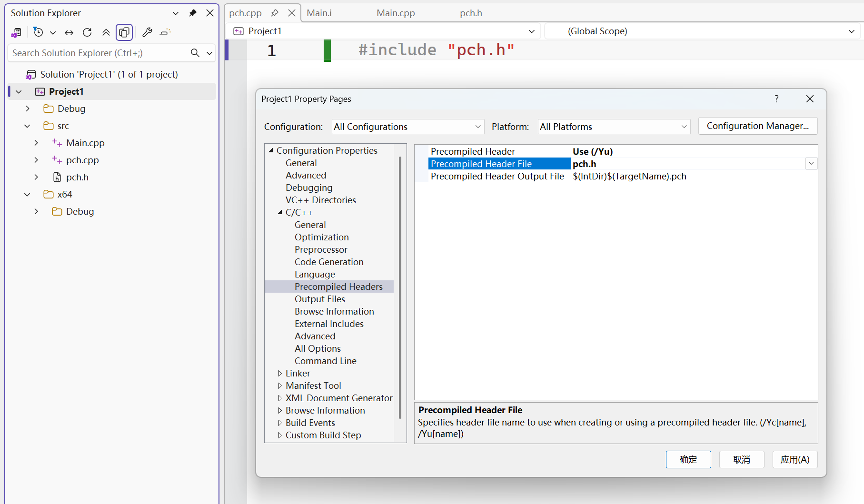This screenshot has height=504, width=864.
Task: Expand the Manifest Tool node
Action: pyautogui.click(x=280, y=386)
